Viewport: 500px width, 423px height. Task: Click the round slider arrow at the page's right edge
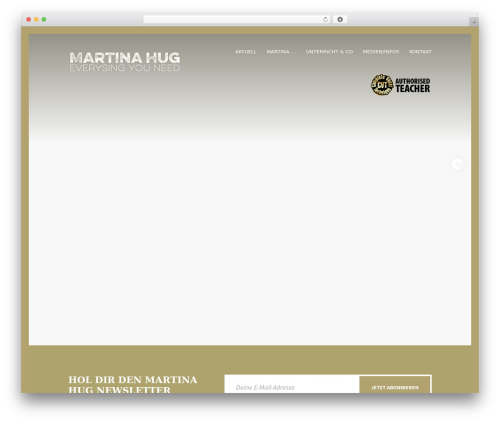click(457, 164)
